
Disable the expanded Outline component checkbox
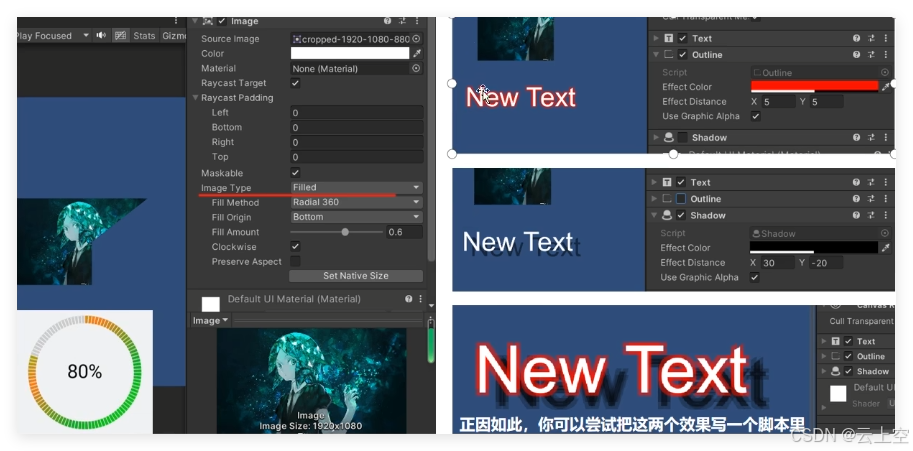682,55
